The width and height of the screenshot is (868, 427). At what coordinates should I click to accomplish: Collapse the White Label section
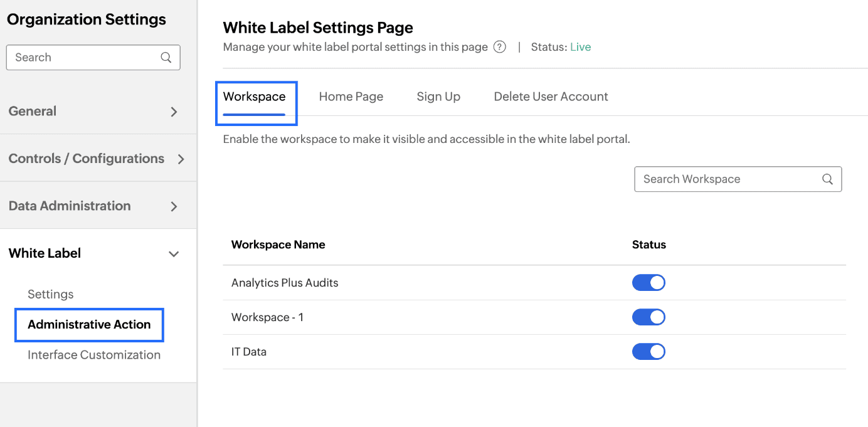point(174,254)
